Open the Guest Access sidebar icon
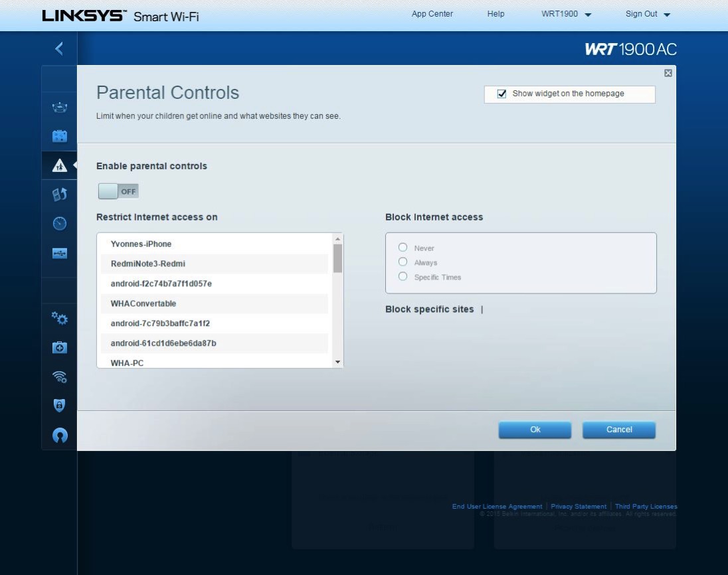This screenshot has width=728, height=575. (59, 136)
